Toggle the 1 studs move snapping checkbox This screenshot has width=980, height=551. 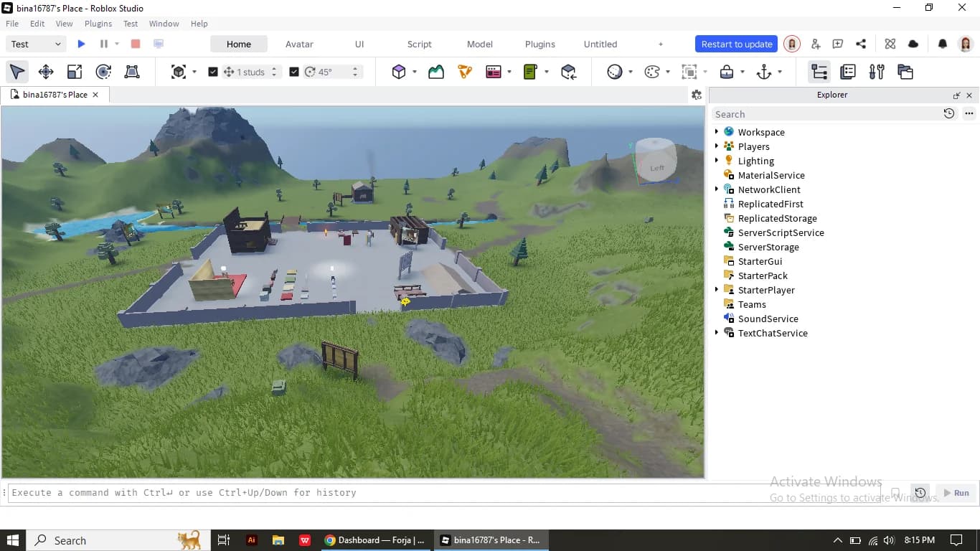tap(213, 72)
